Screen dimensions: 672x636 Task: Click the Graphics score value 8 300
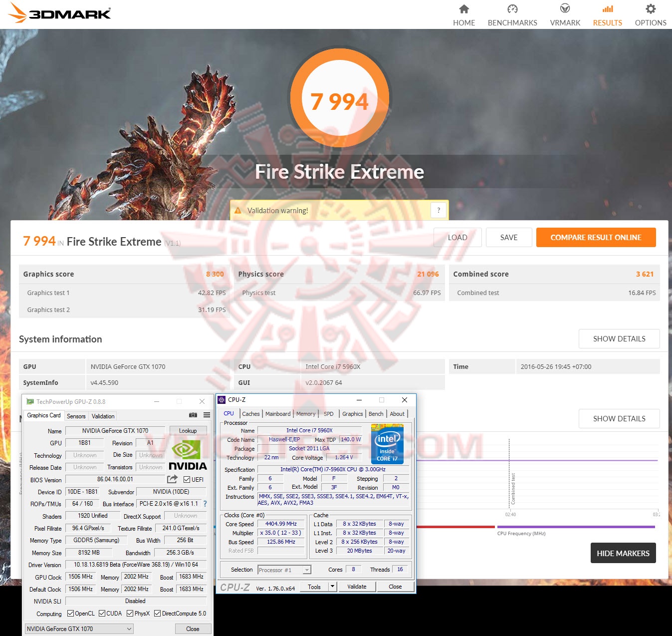215,274
